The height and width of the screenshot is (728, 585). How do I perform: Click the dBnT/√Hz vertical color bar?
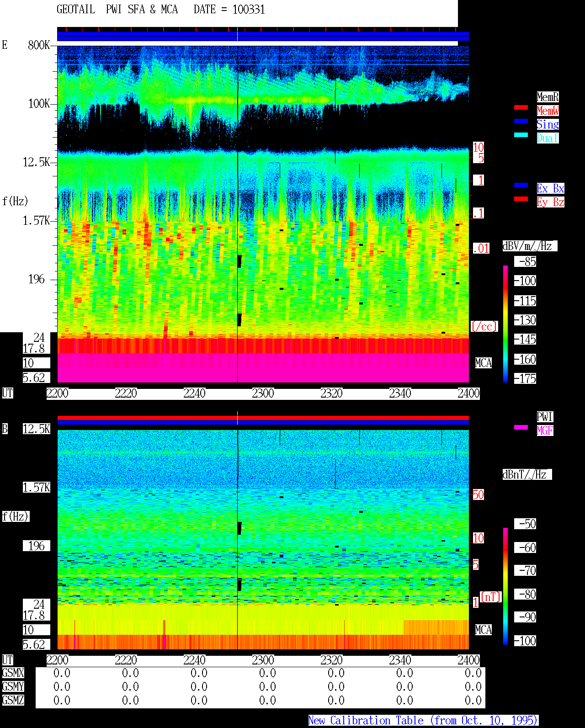coord(505,586)
